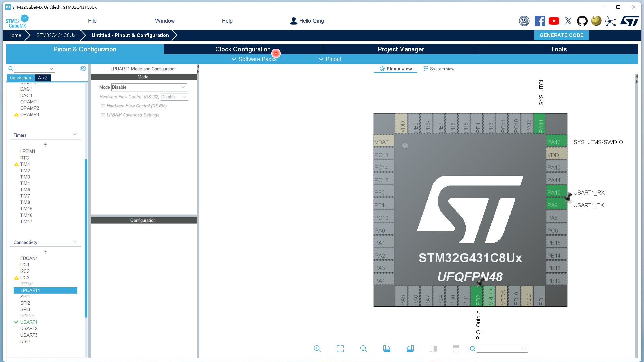Switch to Clock Configuration tab

pos(243,49)
